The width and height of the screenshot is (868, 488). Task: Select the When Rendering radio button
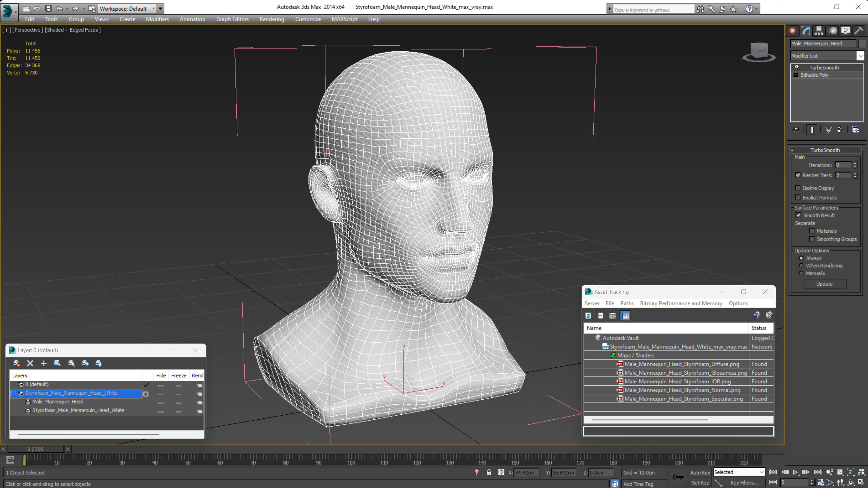pyautogui.click(x=801, y=265)
